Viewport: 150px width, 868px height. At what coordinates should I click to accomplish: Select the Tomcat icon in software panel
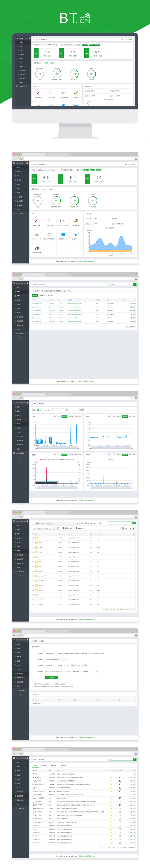tap(76, 221)
